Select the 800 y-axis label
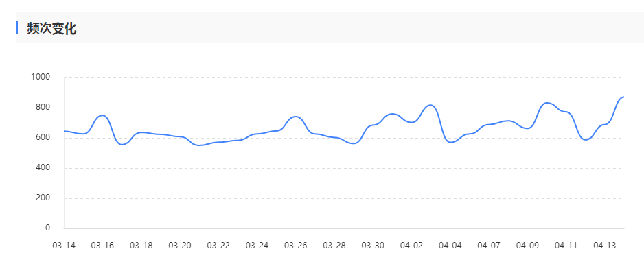Viewport: 644px width, 275px height. click(43, 107)
